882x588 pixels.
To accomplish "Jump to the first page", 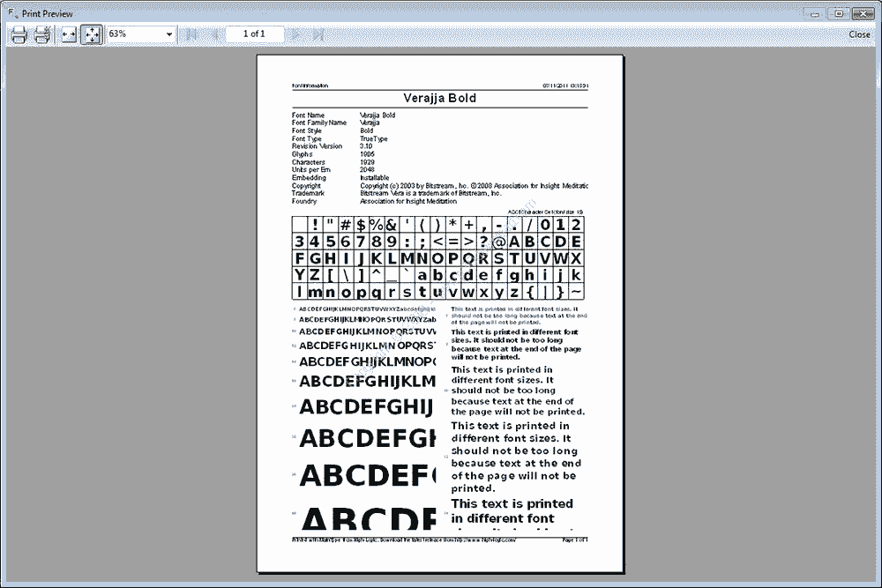I will tap(189, 35).
